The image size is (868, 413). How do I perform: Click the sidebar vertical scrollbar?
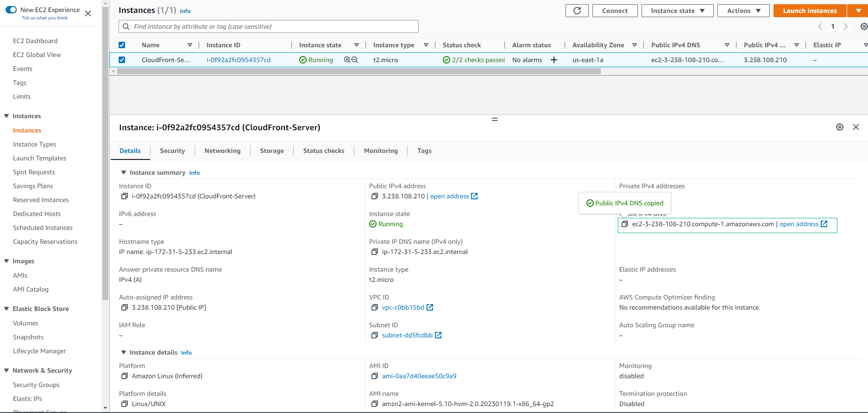point(106,153)
